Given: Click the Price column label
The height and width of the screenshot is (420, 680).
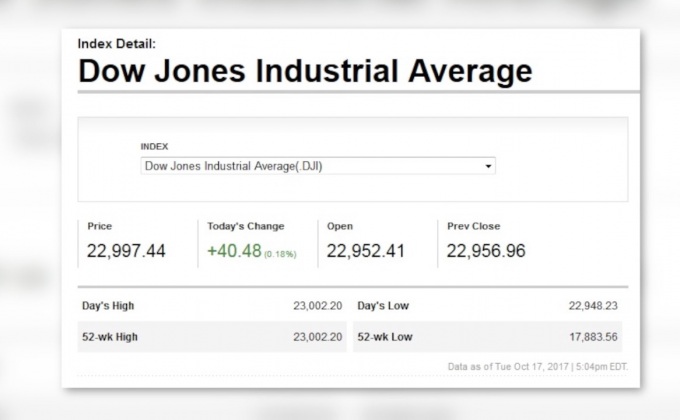Looking at the screenshot, I should point(99,226).
